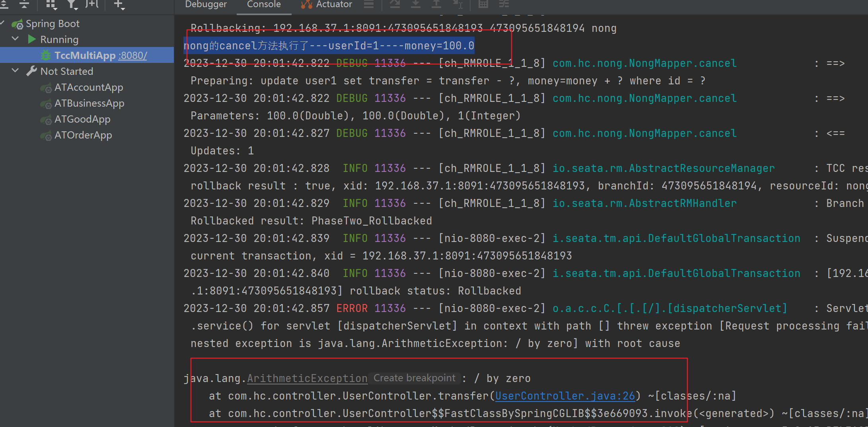Click the Open in New Tab icon
The height and width of the screenshot is (427, 868).
92,4
